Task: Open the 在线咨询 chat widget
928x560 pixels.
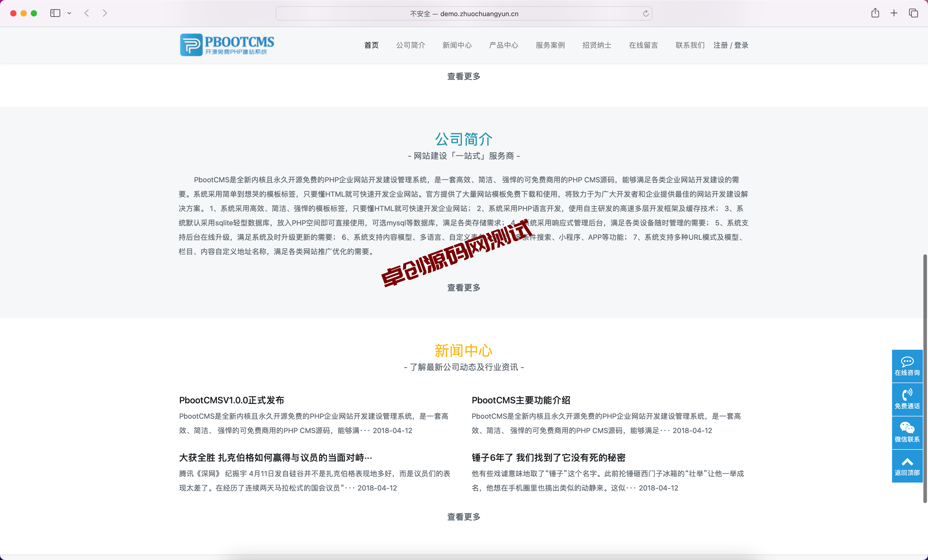Action: click(x=907, y=366)
